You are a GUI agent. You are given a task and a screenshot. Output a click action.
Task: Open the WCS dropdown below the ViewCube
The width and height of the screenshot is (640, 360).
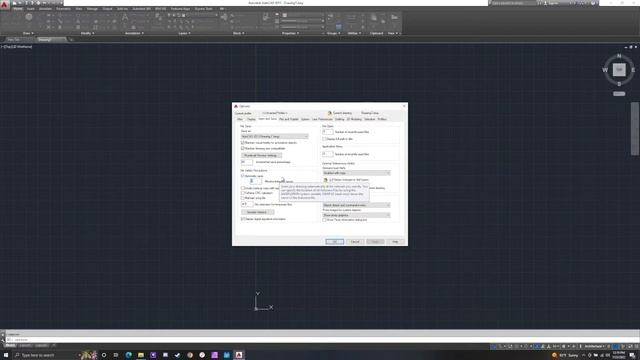(619, 94)
